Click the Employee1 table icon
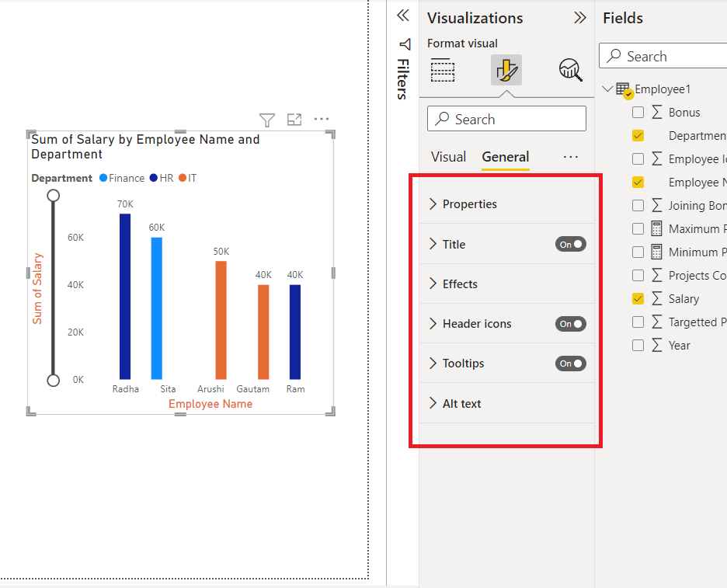The image size is (727, 588). click(624, 89)
